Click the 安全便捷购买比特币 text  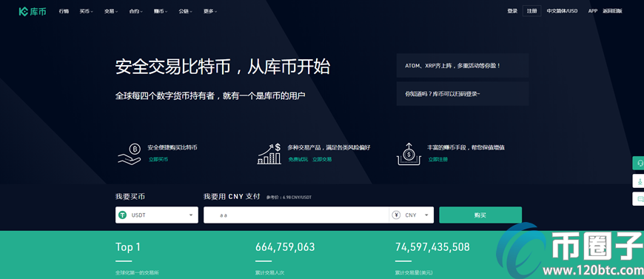172,147
